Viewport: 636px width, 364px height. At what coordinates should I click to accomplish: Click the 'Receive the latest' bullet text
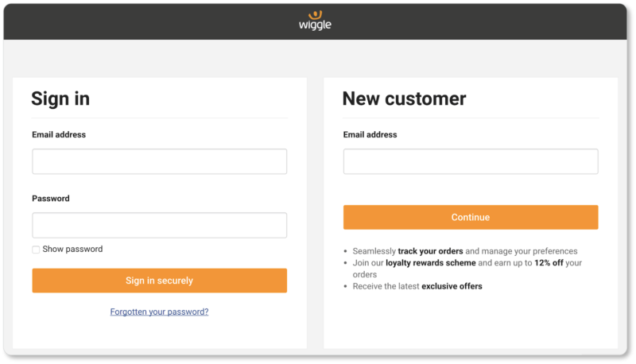[386, 286]
